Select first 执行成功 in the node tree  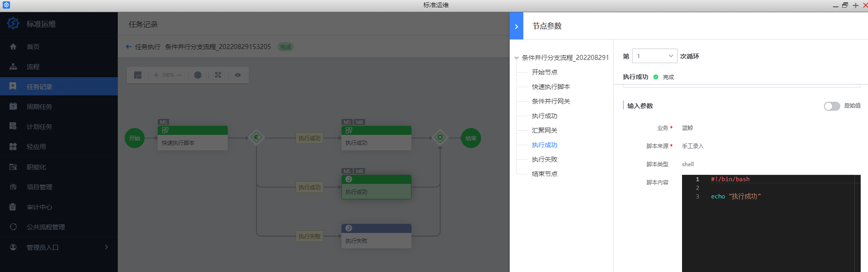point(545,116)
